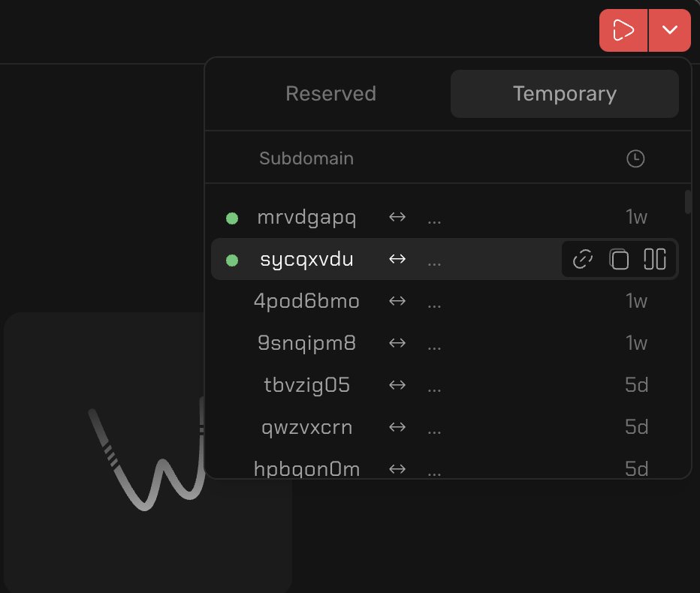Click the clock icon in the table header

click(635, 158)
